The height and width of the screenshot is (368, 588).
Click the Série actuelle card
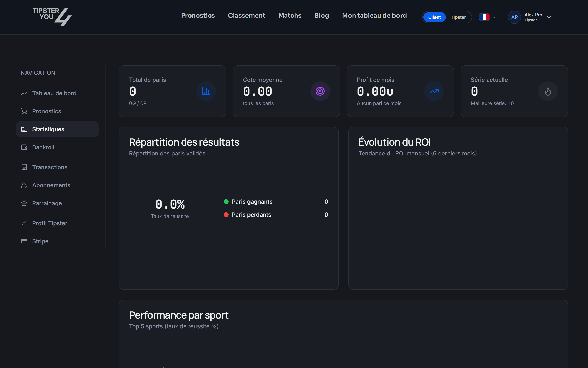click(514, 91)
